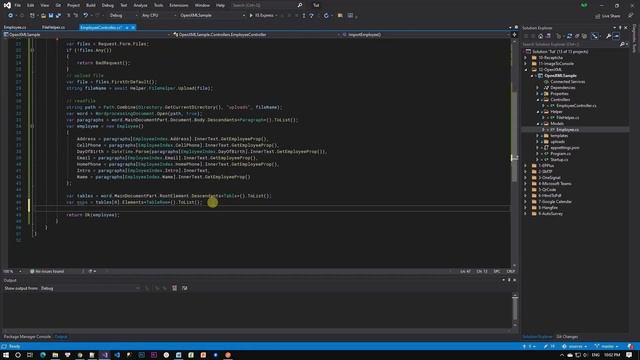Open File Explorer from the taskbar

click(x=55, y=355)
